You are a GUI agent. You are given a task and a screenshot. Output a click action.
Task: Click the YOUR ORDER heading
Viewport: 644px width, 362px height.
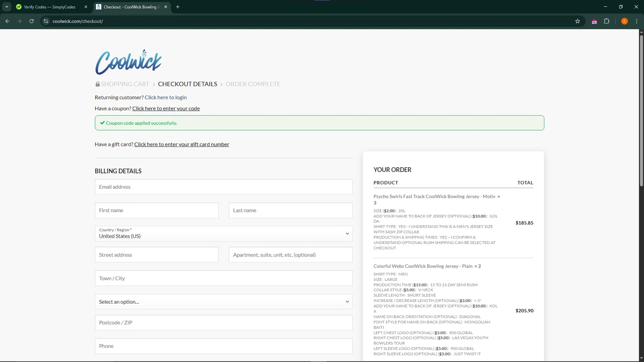pos(392,170)
